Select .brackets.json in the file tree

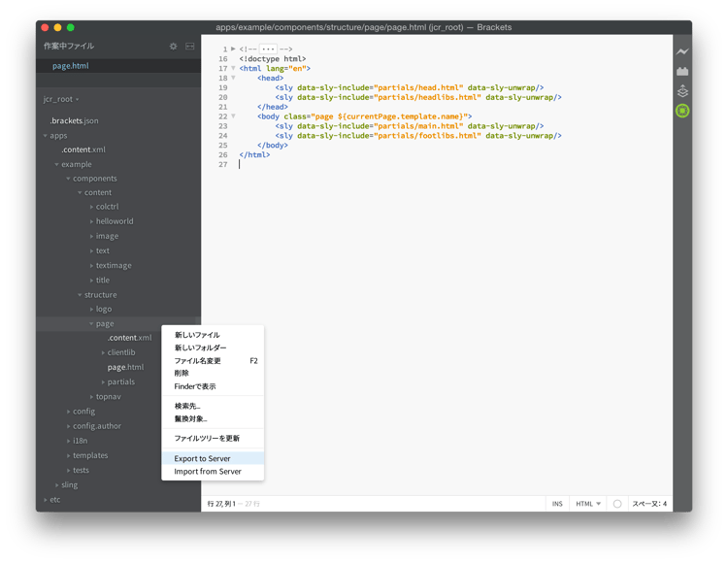[x=75, y=120]
